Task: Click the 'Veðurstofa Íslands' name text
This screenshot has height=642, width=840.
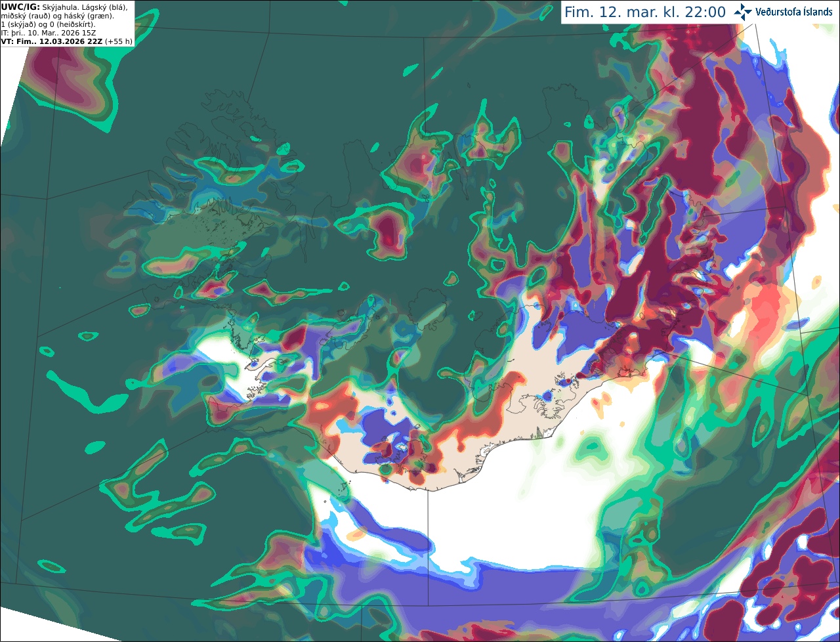Action: 793,12
